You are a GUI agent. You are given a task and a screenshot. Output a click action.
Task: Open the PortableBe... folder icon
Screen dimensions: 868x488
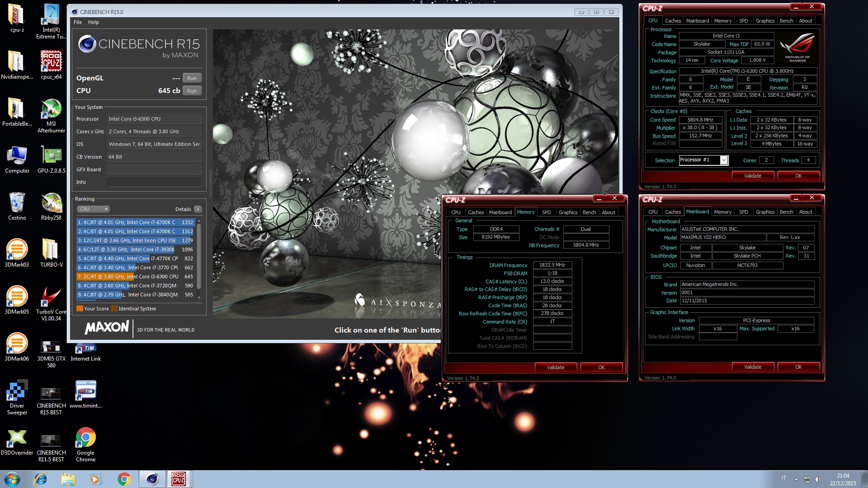click(x=17, y=112)
